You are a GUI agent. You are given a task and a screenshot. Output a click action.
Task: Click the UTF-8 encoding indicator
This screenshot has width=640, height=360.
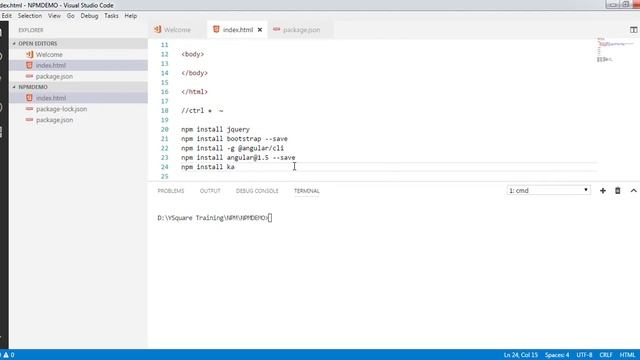tap(584, 355)
